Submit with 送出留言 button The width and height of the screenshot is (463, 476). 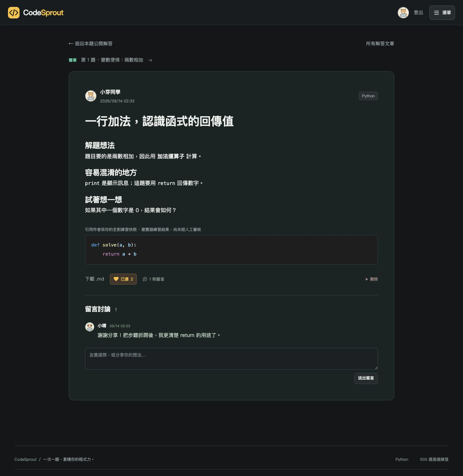point(366,378)
